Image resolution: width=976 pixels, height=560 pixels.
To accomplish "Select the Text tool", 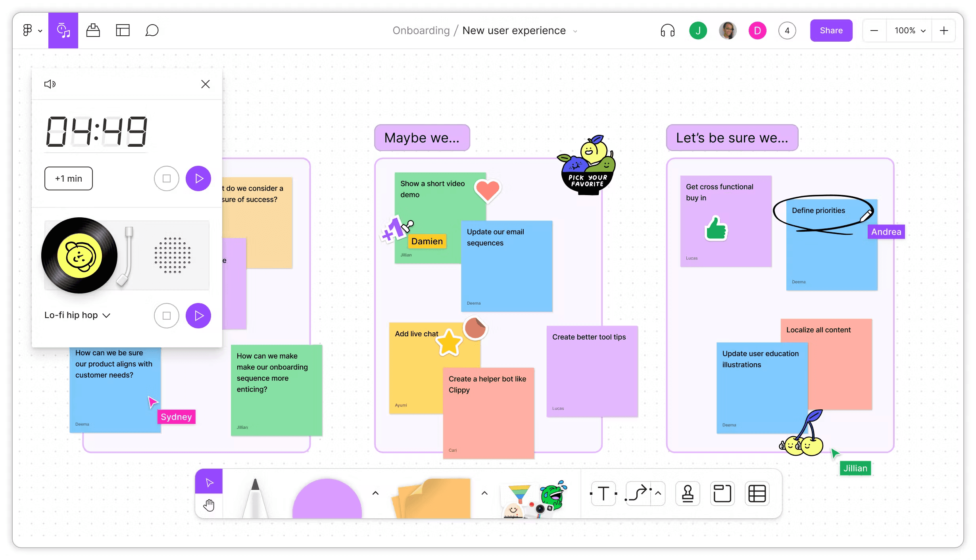I will (x=603, y=494).
